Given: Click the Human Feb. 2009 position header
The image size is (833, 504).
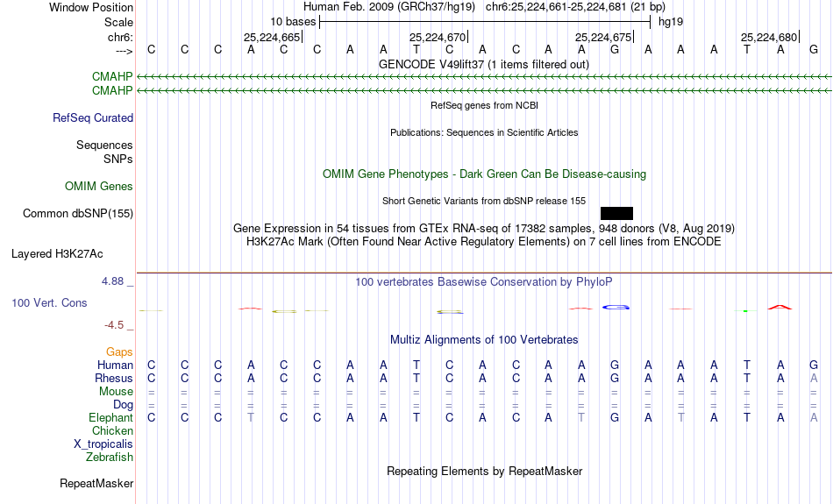Looking at the screenshot, I should point(484,7).
